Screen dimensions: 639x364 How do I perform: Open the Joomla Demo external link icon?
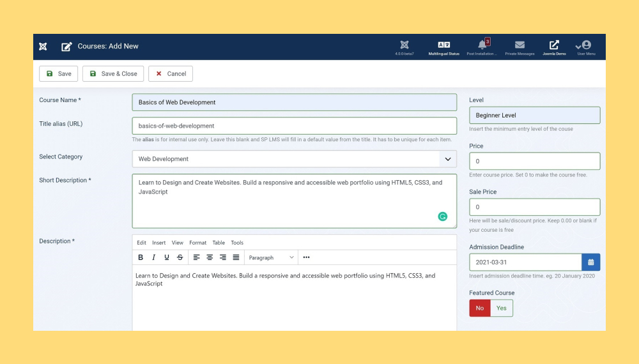(554, 45)
